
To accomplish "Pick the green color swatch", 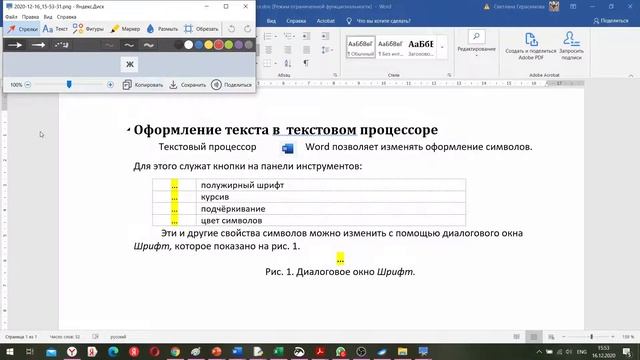I will 229,45.
